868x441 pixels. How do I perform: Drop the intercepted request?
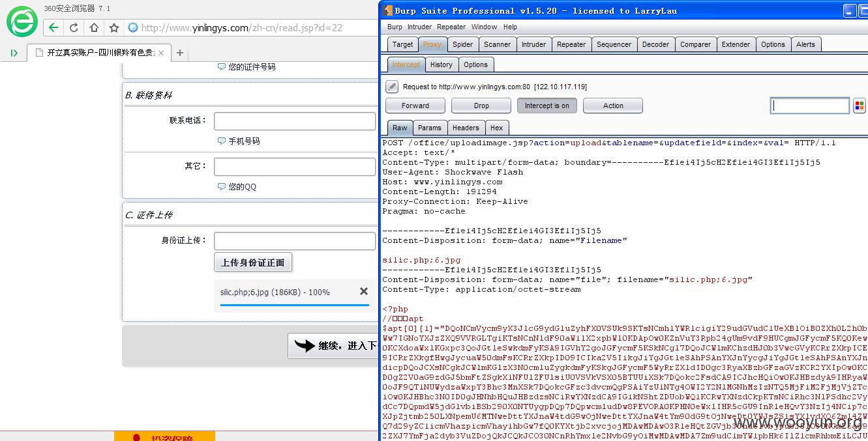(481, 106)
